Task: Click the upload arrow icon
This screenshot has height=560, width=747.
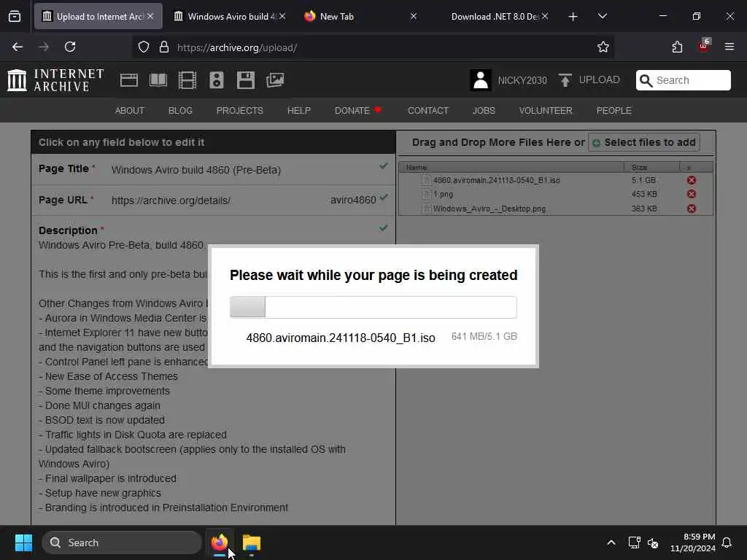Action: (565, 80)
